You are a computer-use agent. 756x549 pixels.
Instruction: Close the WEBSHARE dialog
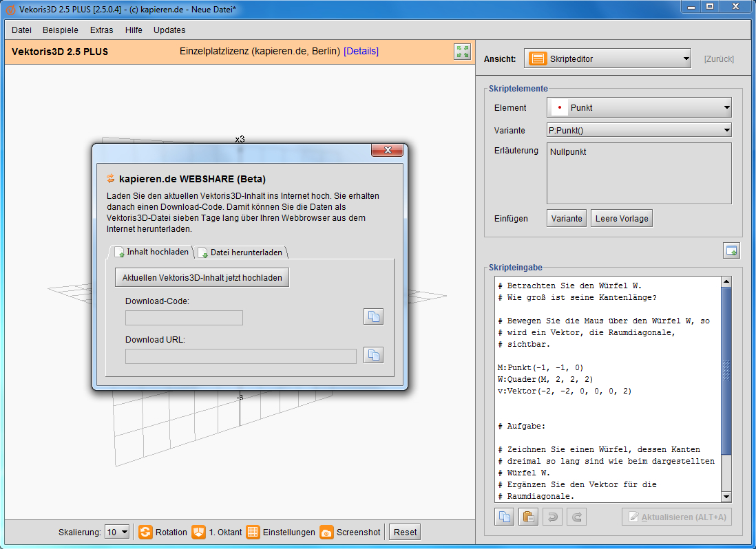click(387, 150)
